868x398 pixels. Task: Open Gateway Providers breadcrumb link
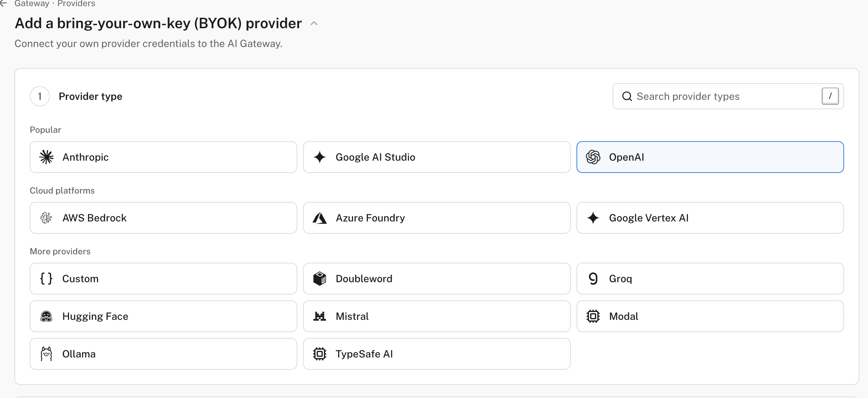[55, 3]
